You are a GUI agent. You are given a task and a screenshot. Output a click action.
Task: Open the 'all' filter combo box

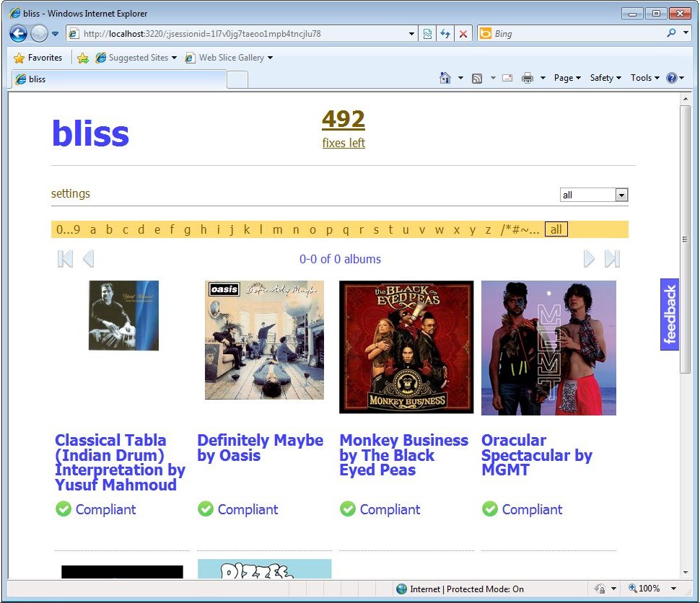pos(594,195)
